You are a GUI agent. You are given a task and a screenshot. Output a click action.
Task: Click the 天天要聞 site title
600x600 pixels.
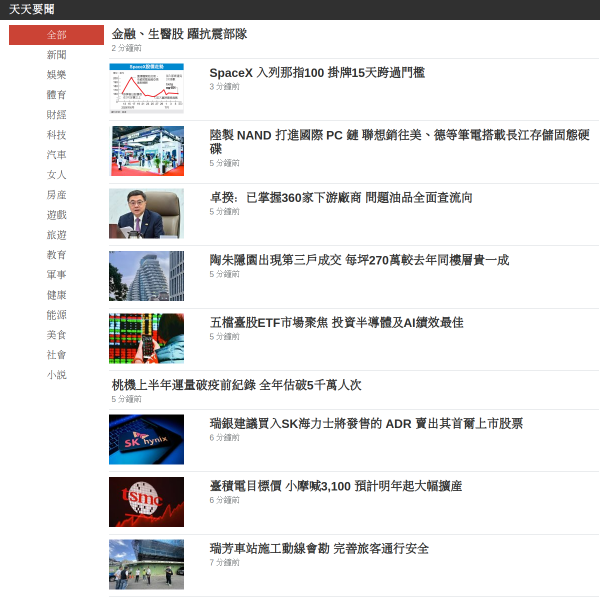[31, 9]
